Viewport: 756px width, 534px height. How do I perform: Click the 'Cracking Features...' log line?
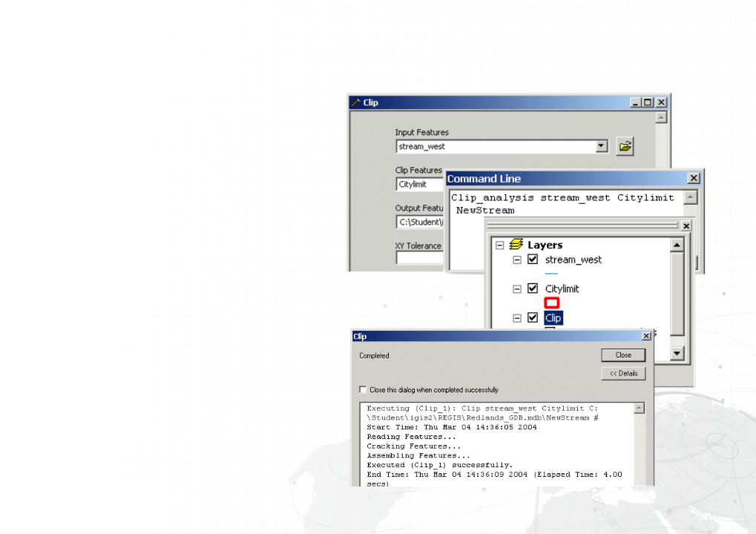(413, 446)
